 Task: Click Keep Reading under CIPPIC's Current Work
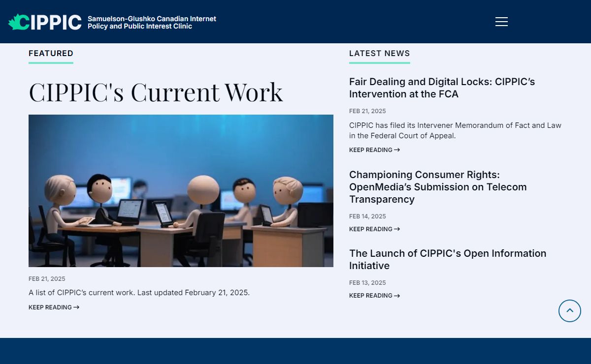pyautogui.click(x=54, y=307)
